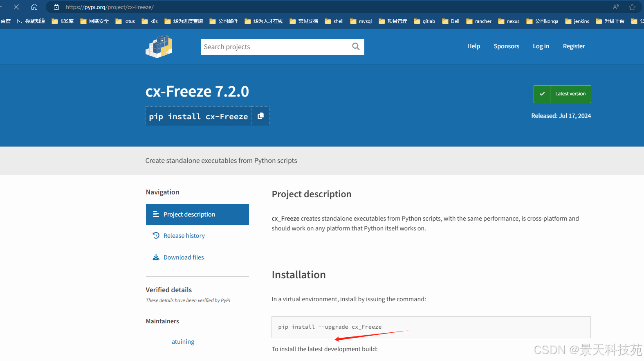Image resolution: width=644 pixels, height=361 pixels.
Task: Click the browser home icon
Action: point(34,7)
